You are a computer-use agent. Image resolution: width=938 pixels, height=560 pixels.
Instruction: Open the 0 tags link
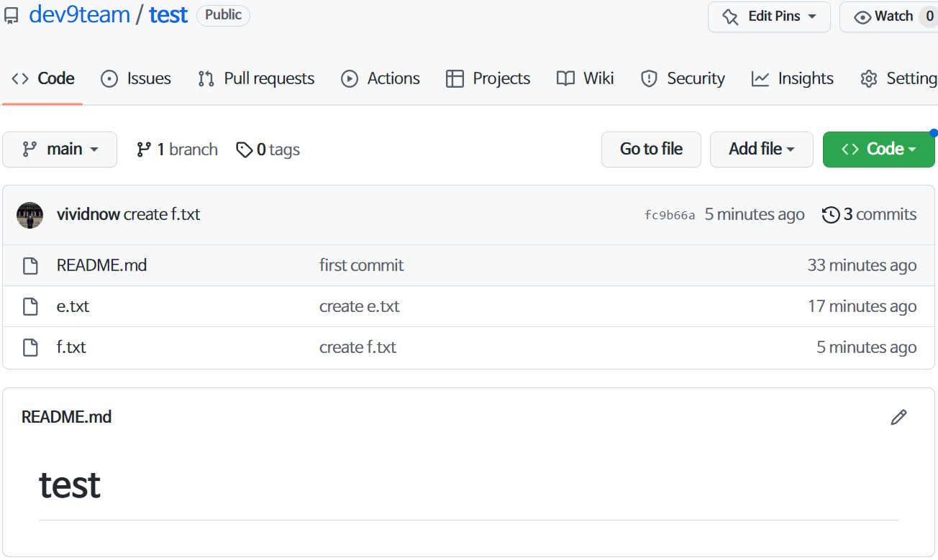tap(268, 150)
